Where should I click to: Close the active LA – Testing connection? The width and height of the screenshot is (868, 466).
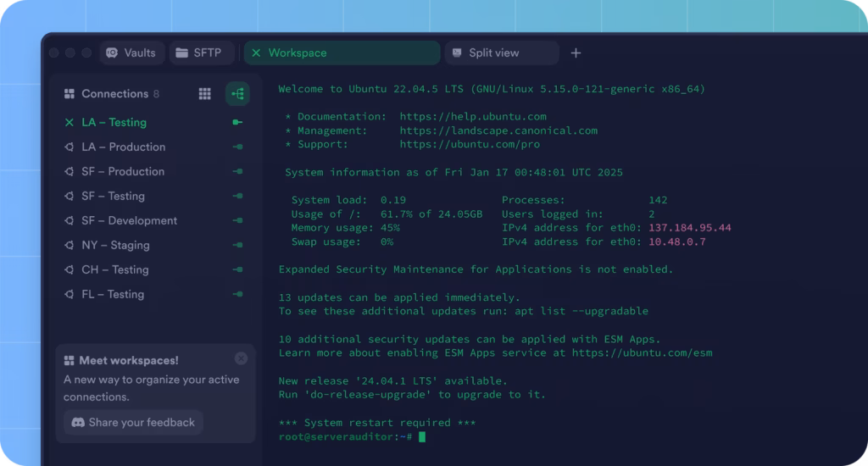[x=70, y=122]
